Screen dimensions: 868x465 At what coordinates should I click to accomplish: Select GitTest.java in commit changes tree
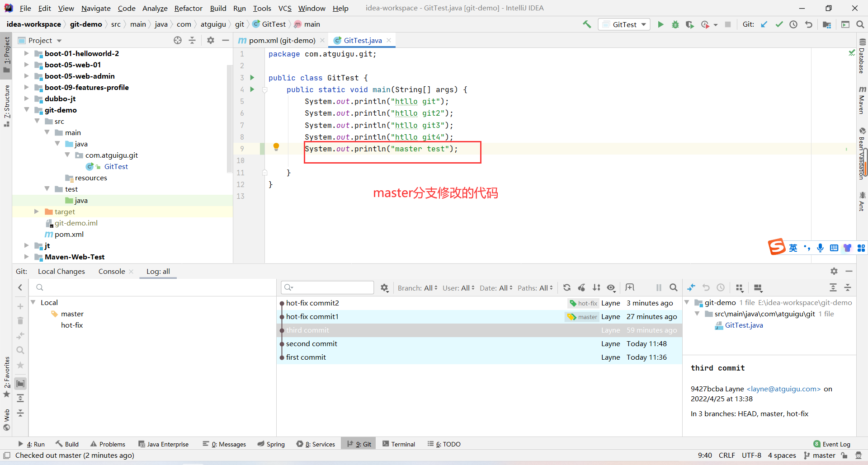coord(744,325)
